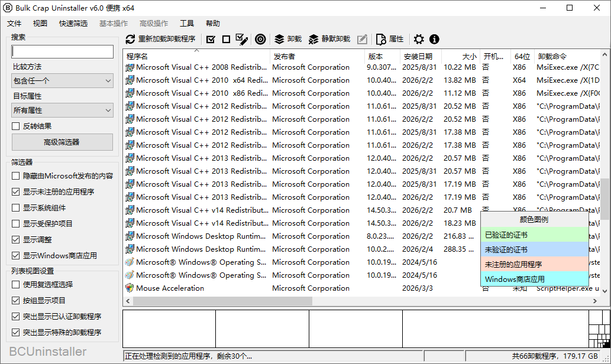Click inside the 搜索 search field
Viewport: 611px width, 364px height.
point(62,51)
